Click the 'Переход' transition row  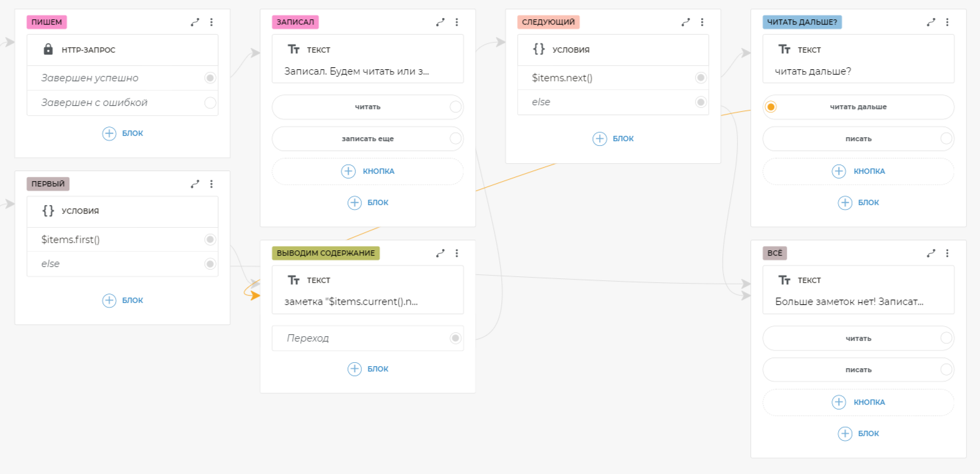[367, 338]
